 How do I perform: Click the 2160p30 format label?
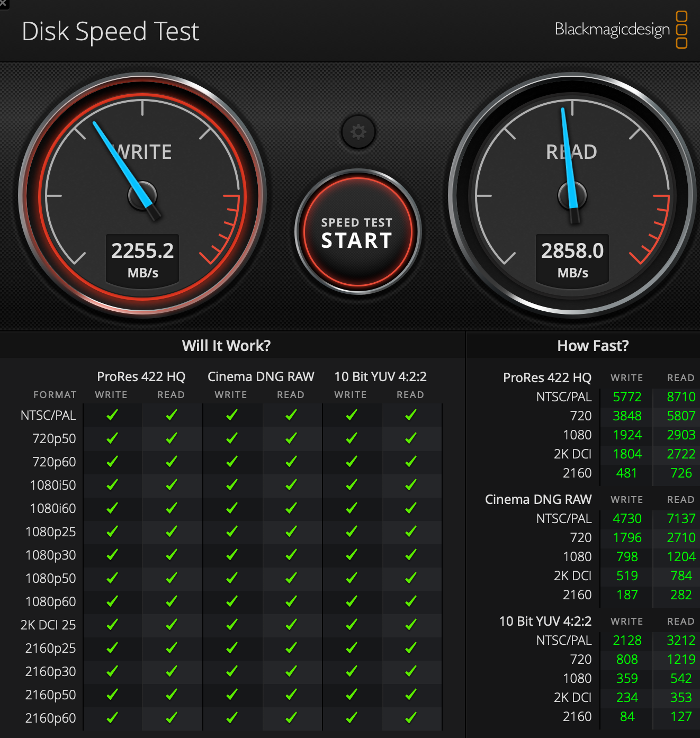click(x=51, y=672)
